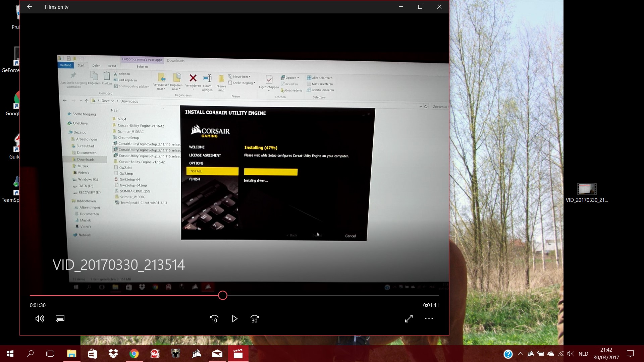Click the total duration 0:01:41 label
This screenshot has width=644, height=362.
[x=431, y=305]
